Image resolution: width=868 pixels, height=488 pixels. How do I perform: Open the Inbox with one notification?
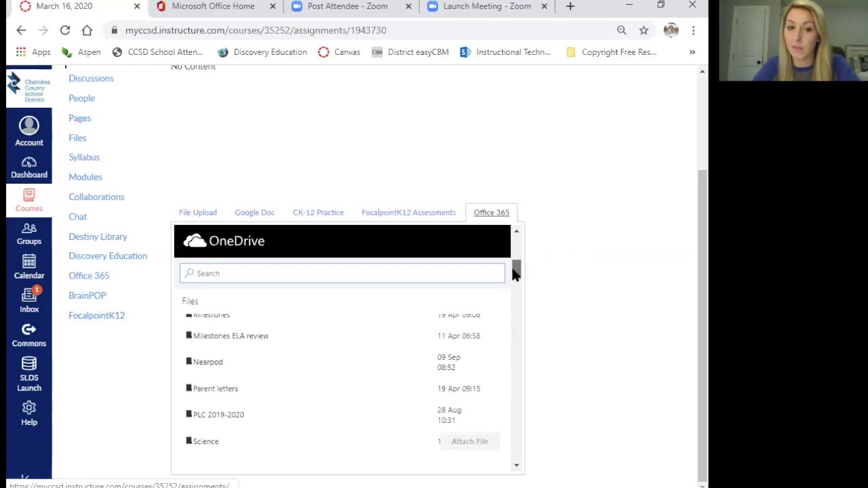[x=29, y=300]
